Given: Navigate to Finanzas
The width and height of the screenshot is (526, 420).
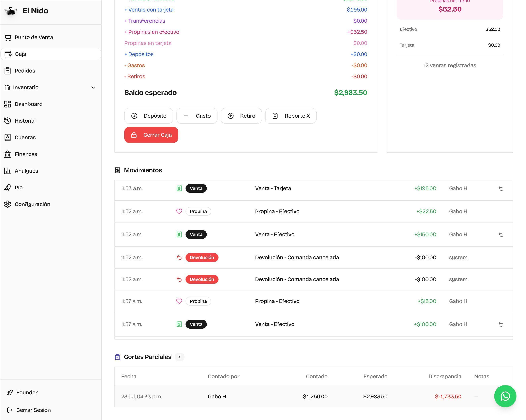Looking at the screenshot, I should click(x=51, y=154).
